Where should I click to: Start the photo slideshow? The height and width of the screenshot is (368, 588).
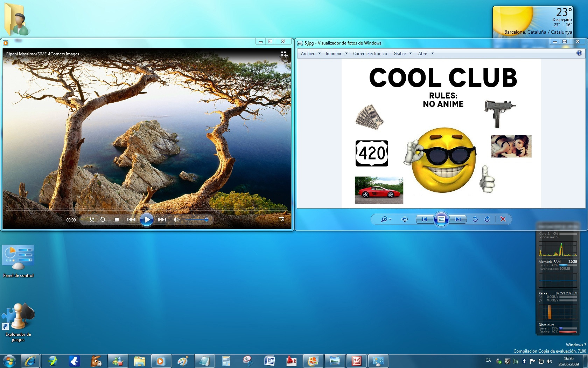coord(441,219)
